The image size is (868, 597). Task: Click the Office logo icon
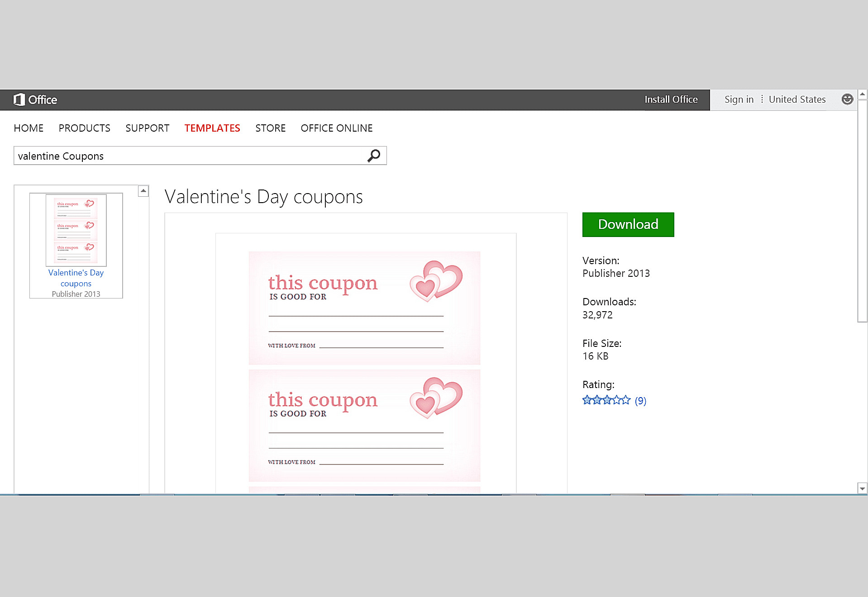(x=19, y=99)
